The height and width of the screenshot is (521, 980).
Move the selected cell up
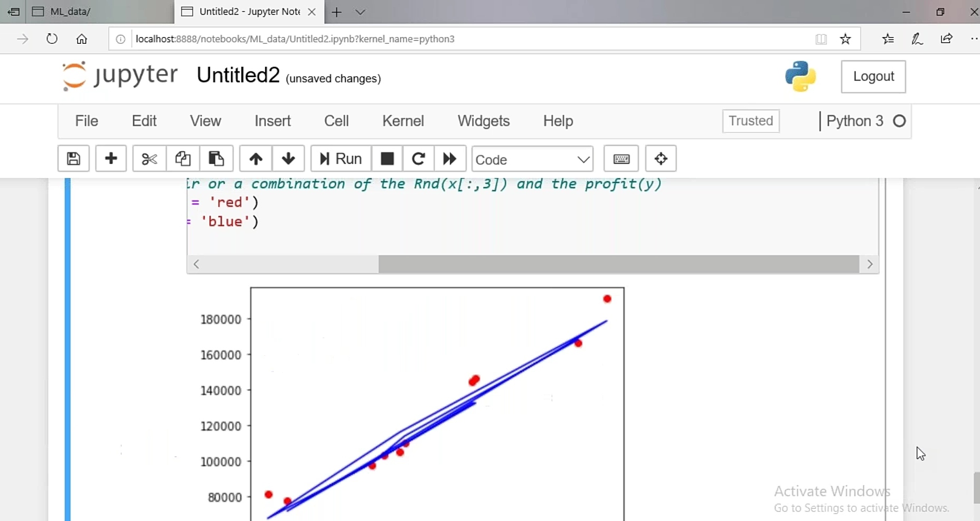tap(255, 159)
